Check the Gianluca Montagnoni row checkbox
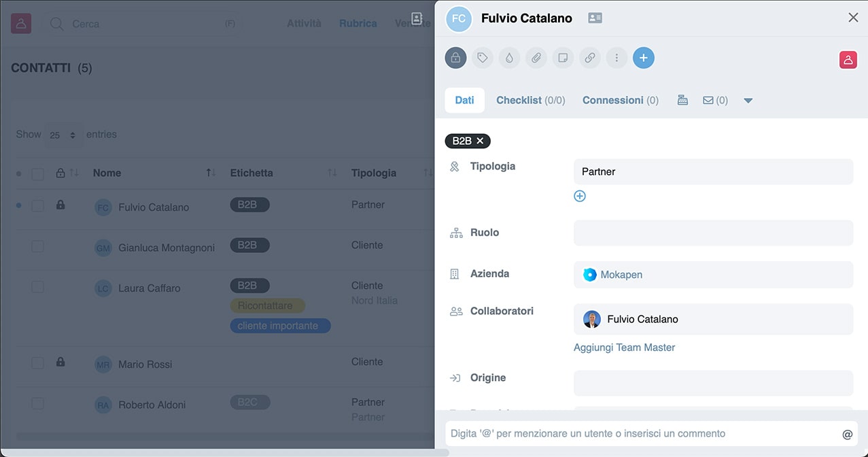 (x=37, y=246)
